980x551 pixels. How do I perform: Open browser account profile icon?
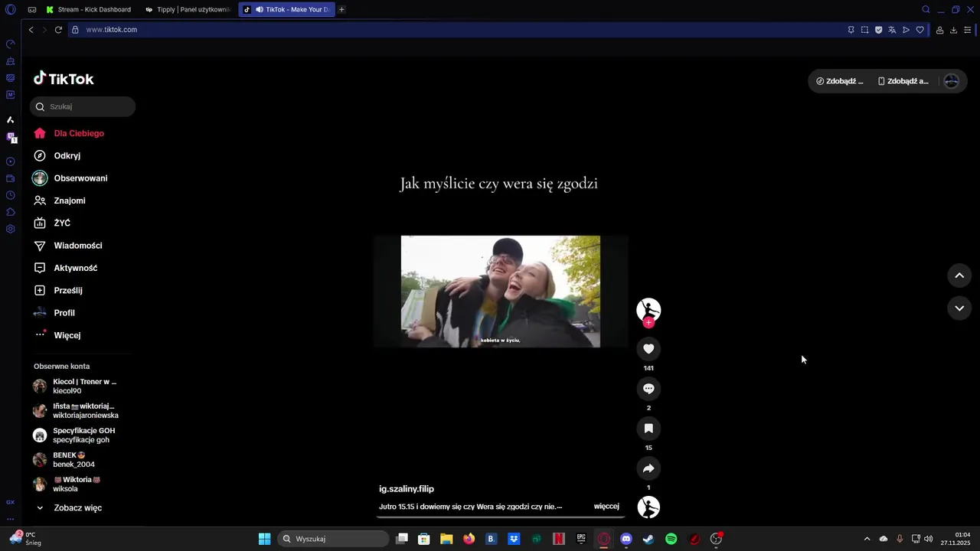[x=939, y=30]
